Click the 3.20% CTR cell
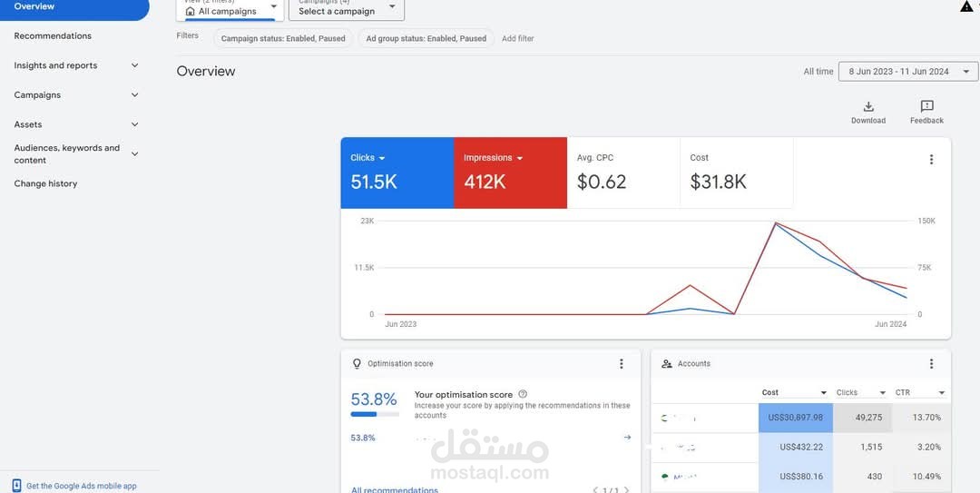This screenshot has height=493, width=980. [x=921, y=447]
